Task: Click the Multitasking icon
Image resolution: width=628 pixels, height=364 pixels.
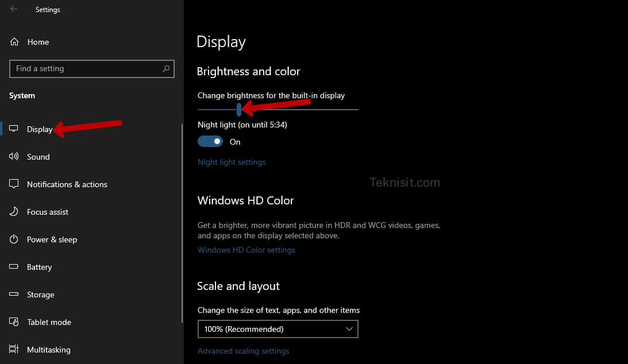Action: click(x=14, y=349)
